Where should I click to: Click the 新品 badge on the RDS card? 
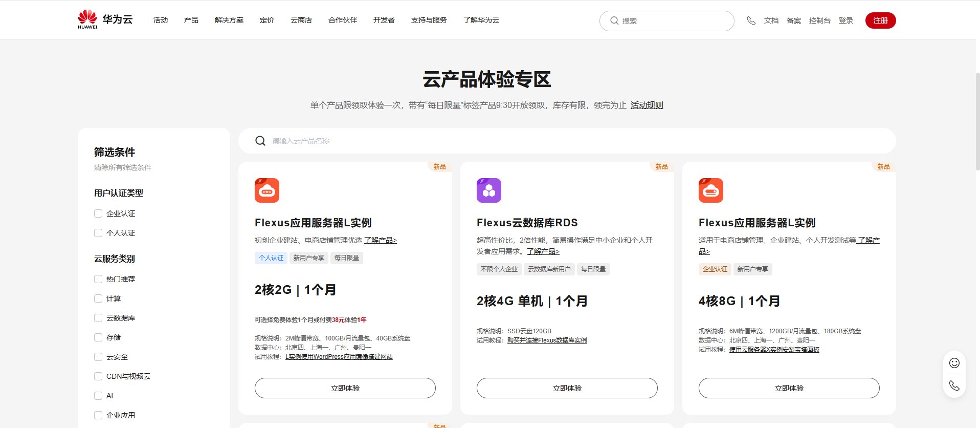tap(661, 167)
